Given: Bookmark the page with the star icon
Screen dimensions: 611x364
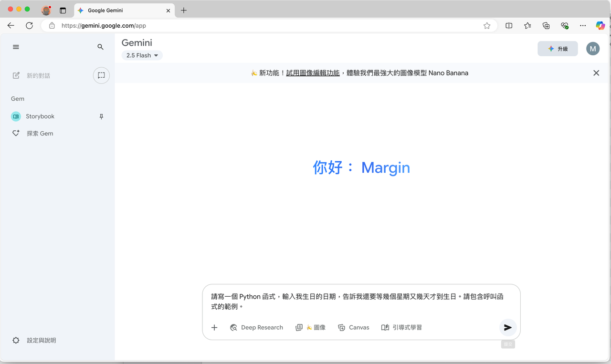Looking at the screenshot, I should pos(487,26).
